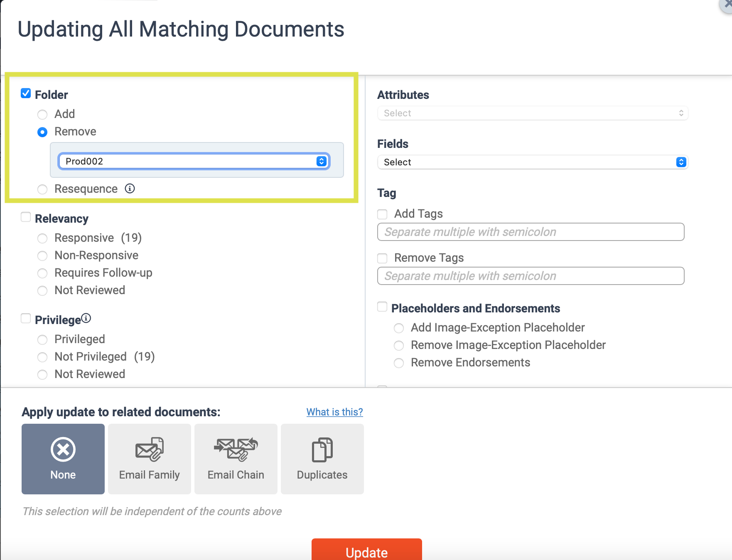Image resolution: width=732 pixels, height=560 pixels.
Task: Close the Updating All Matching Documents dialog
Action: (727, 5)
